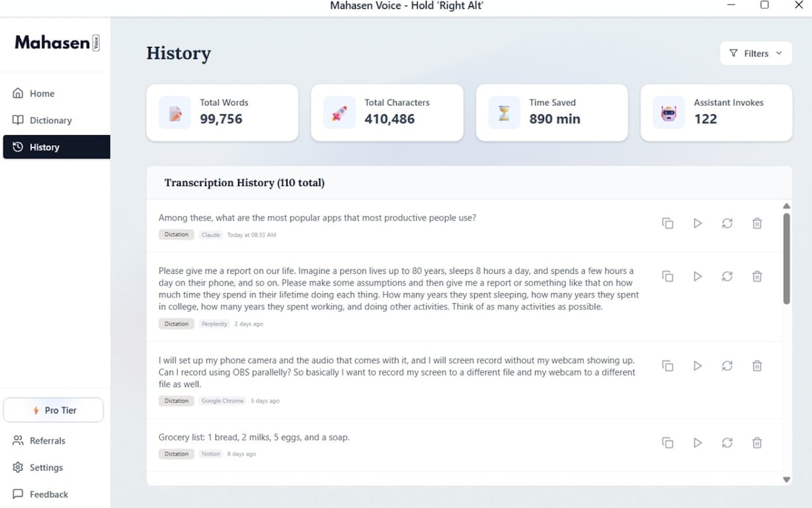Re-transcribe the life report dictation entry
The width and height of the screenshot is (812, 508).
coord(727,276)
